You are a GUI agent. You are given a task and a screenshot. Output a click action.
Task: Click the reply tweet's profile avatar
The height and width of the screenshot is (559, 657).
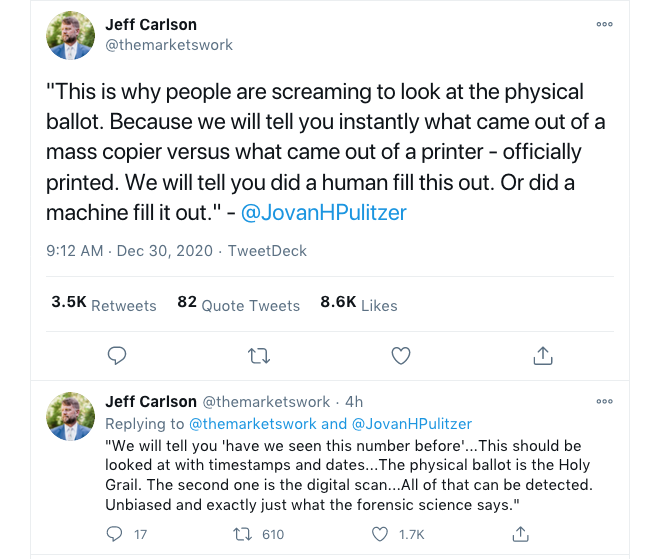(72, 417)
